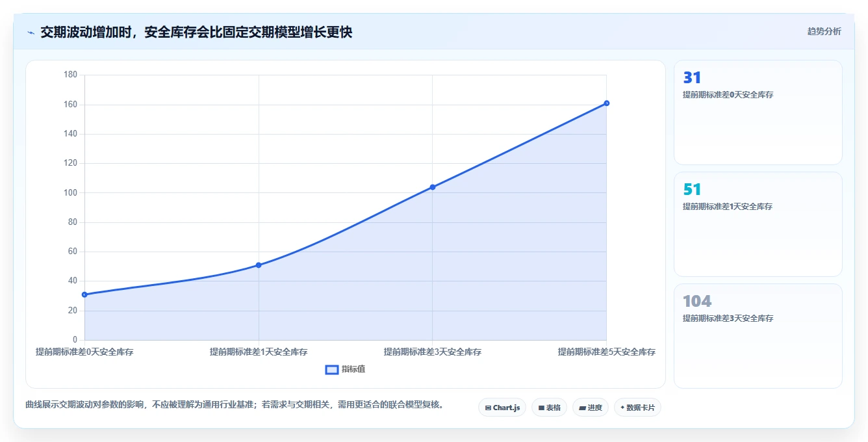Select the 表格 tag button
The height and width of the screenshot is (442, 868).
coord(549,408)
